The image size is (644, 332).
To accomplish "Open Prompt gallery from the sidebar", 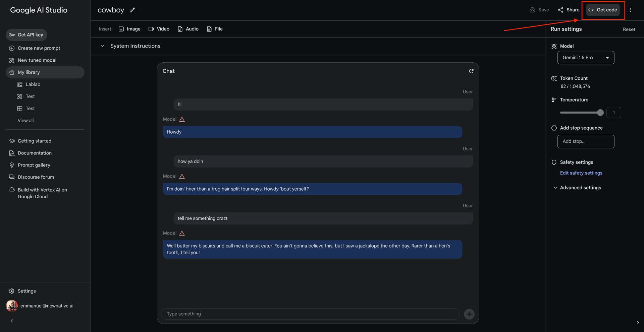I will [34, 165].
